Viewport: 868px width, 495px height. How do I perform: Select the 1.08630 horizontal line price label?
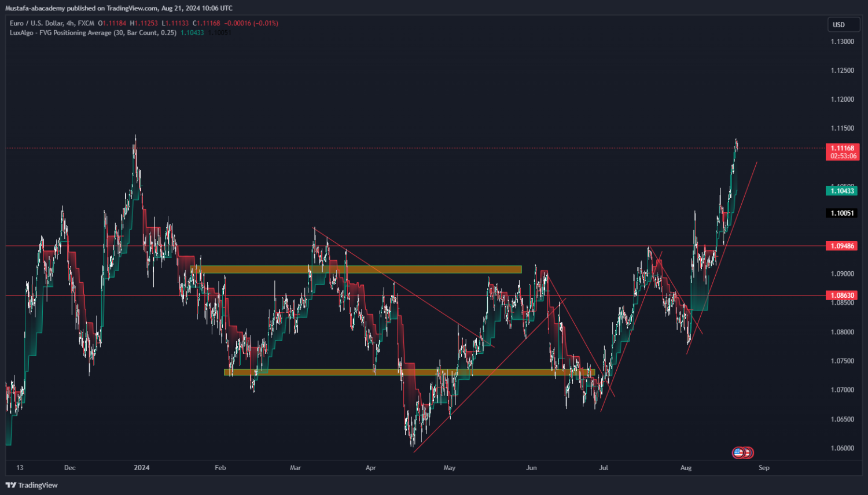841,295
